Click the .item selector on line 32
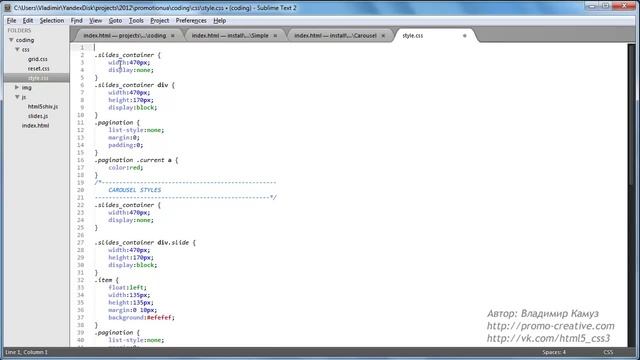The image size is (640, 360). 103,280
